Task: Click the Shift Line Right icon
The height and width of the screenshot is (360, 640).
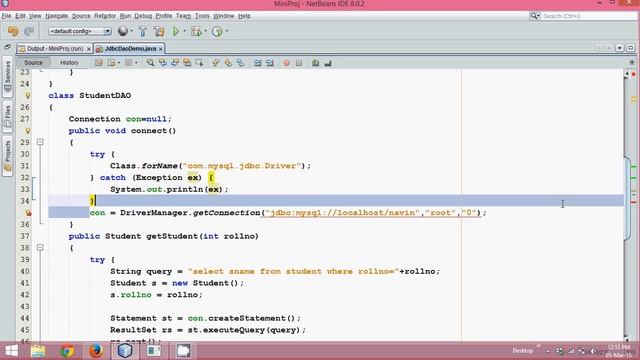Action: (270, 63)
